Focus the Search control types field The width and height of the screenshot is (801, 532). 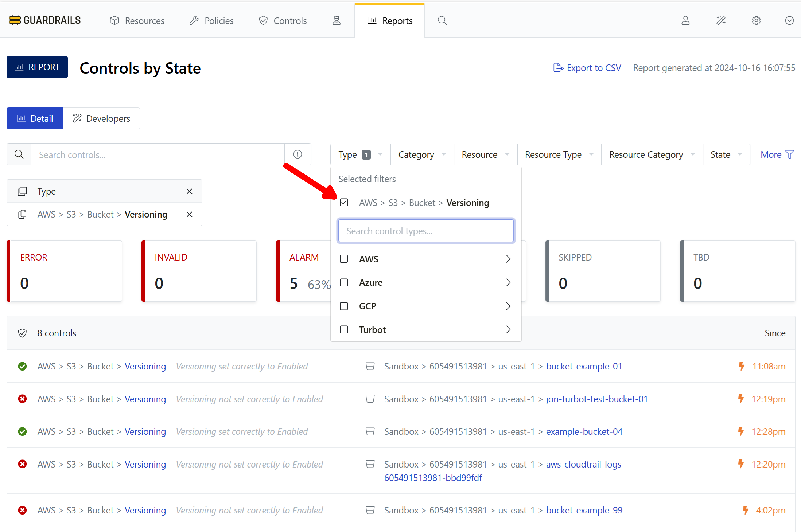[x=426, y=231]
